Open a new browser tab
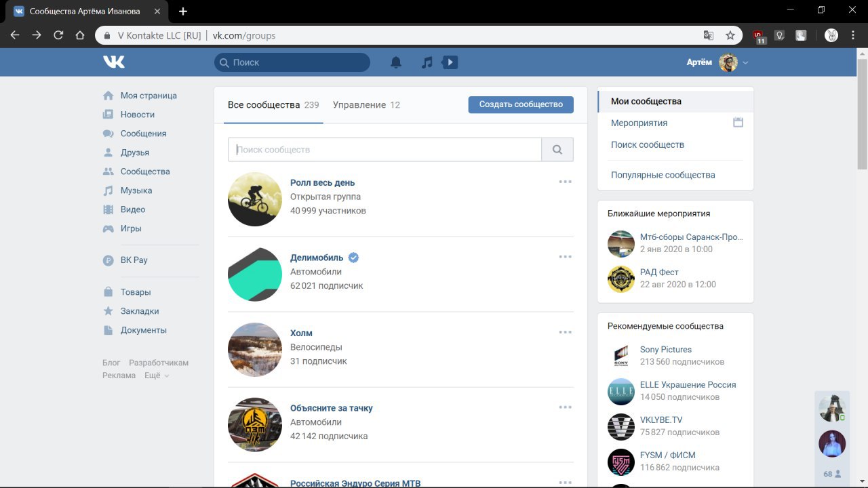Image resolution: width=868 pixels, height=488 pixels. (x=183, y=12)
